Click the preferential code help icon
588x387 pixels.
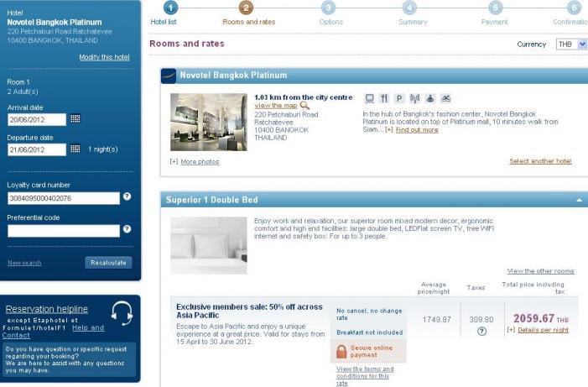point(127,228)
